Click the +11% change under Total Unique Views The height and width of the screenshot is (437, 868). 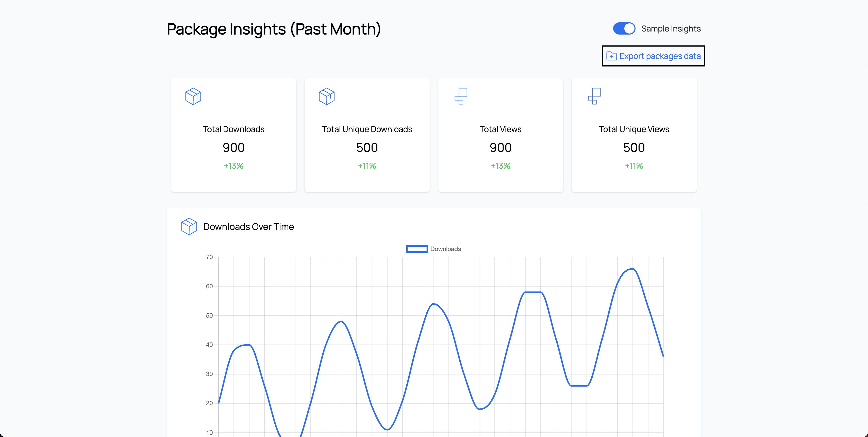pyautogui.click(x=634, y=166)
